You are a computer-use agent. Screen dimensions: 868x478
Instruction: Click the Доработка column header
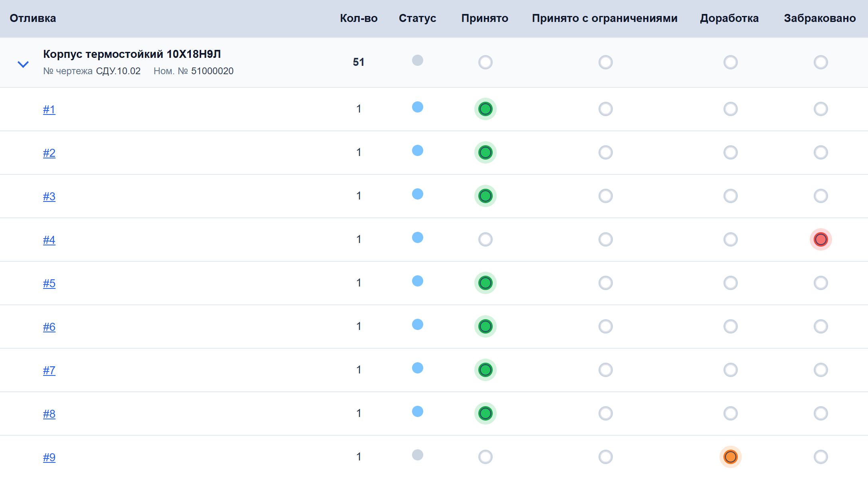[x=729, y=18]
